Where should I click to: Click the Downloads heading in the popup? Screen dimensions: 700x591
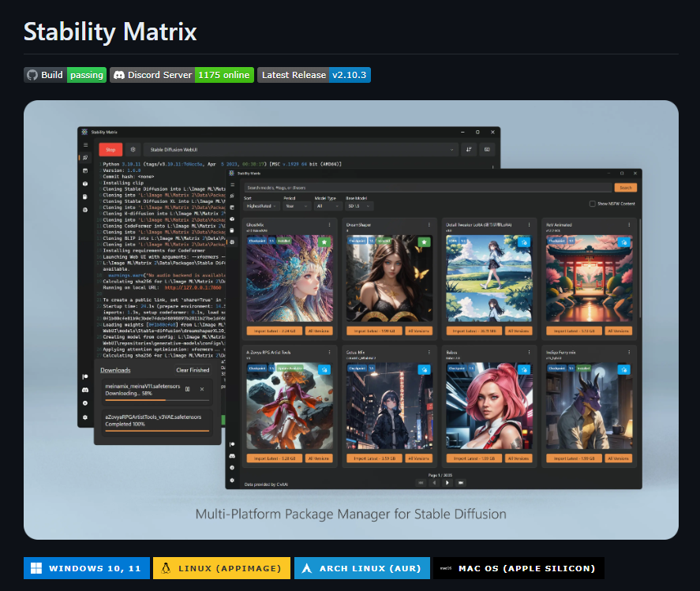click(x=115, y=370)
